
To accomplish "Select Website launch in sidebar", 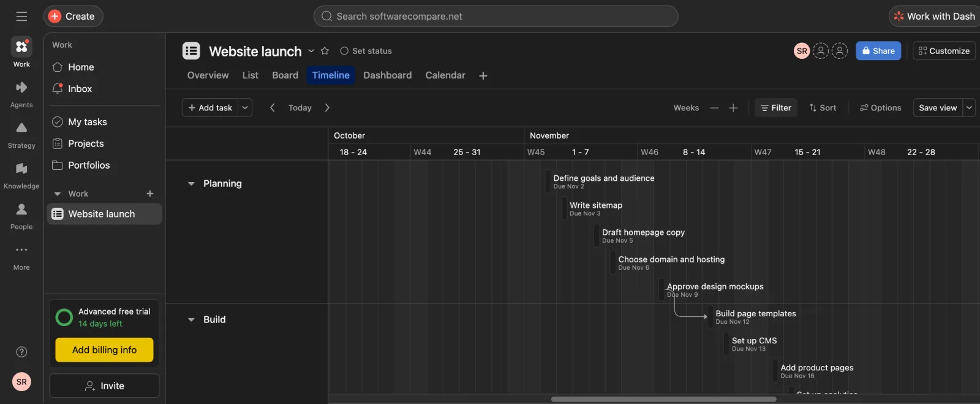I will (x=104, y=214).
